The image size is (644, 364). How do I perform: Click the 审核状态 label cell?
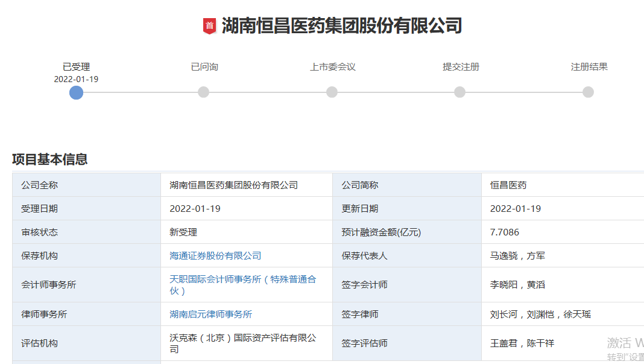[87, 232]
